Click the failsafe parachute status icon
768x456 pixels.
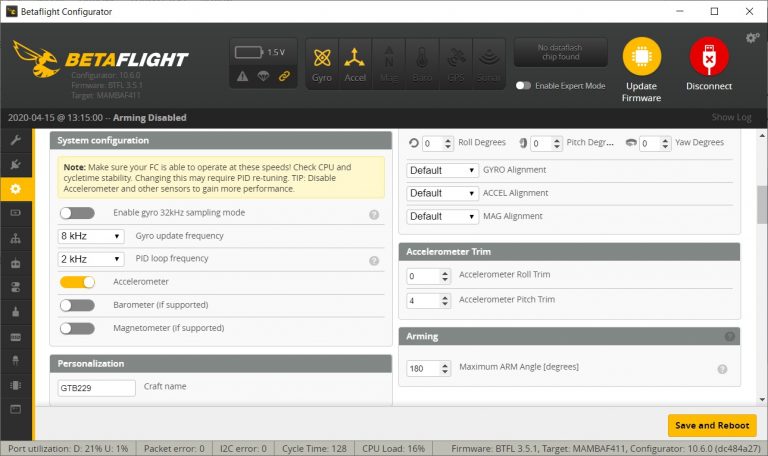pyautogui.click(x=264, y=76)
